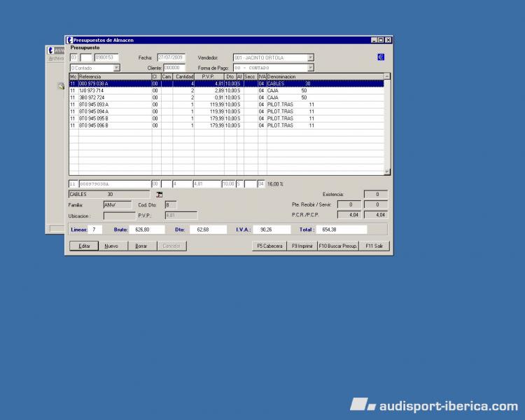The width and height of the screenshot is (525, 420).
Task: Open the Archivo menu in the background window
Action: click(55, 59)
